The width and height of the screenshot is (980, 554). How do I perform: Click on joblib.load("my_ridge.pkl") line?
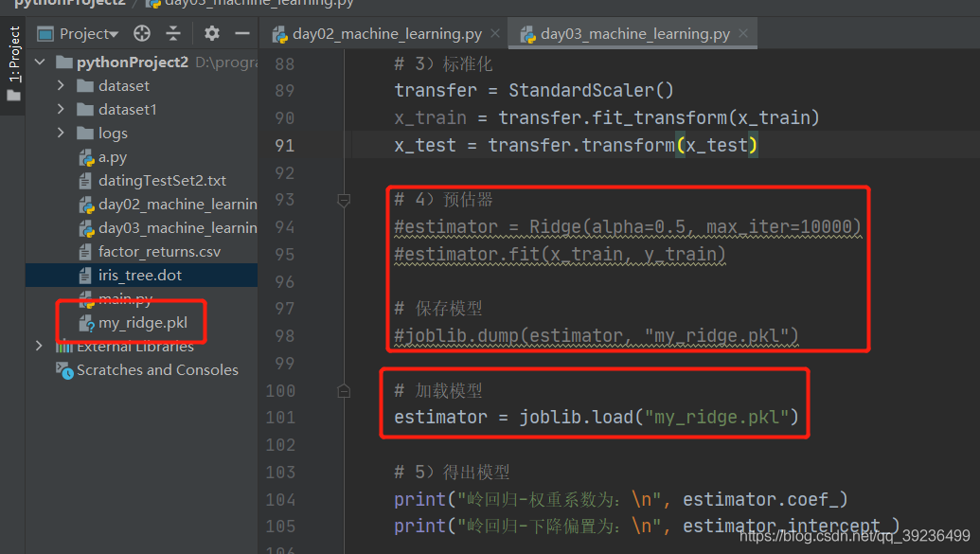click(597, 417)
